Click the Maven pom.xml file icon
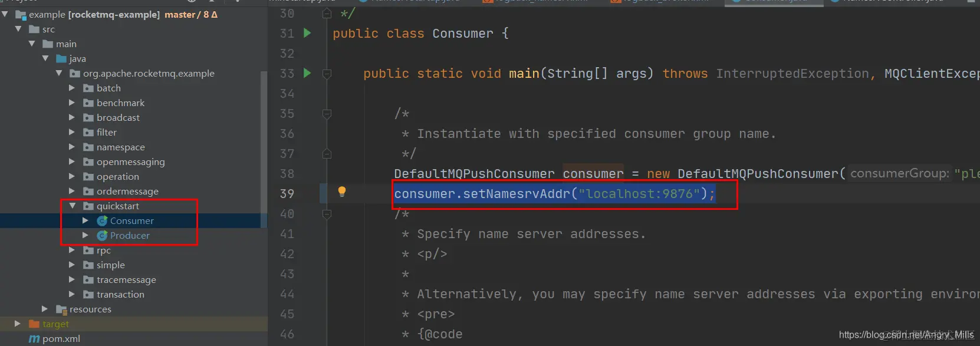980x346 pixels. (34, 339)
